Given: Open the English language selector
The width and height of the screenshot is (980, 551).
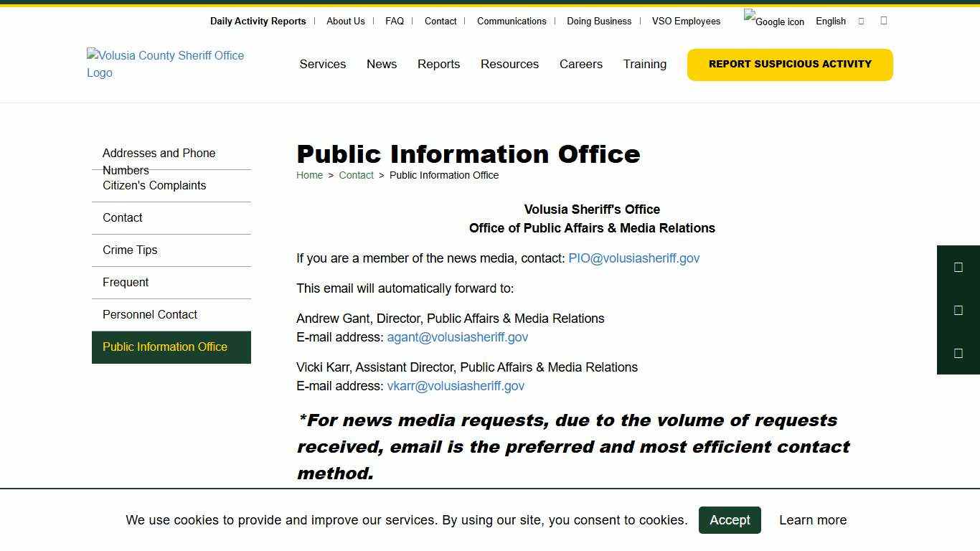Looking at the screenshot, I should (x=830, y=21).
